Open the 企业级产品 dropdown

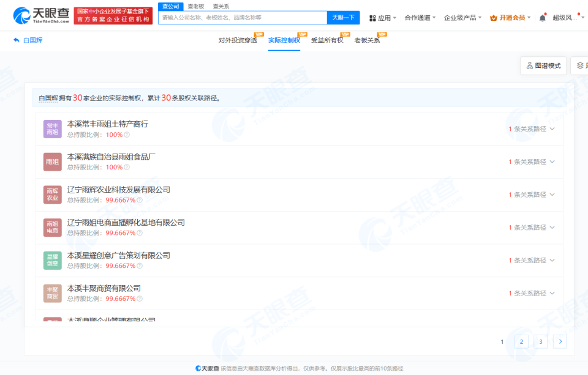point(463,18)
